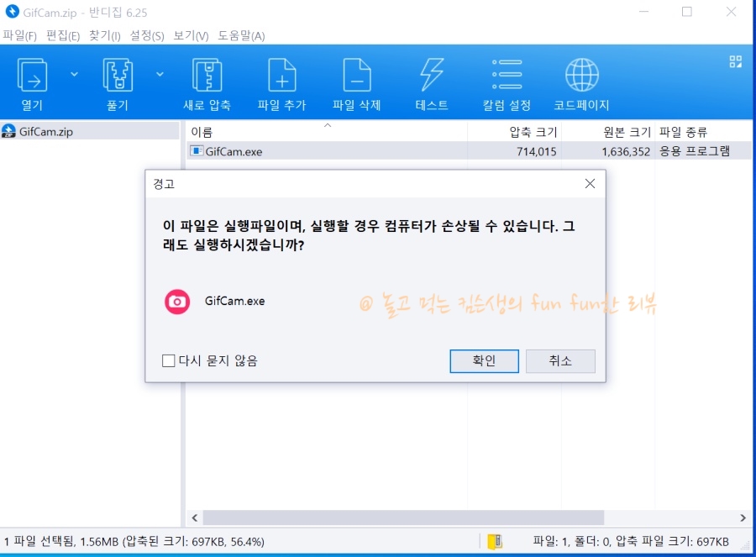The height and width of the screenshot is (557, 756).
Task: Click the scrollbar right arrow
Action: 743,518
